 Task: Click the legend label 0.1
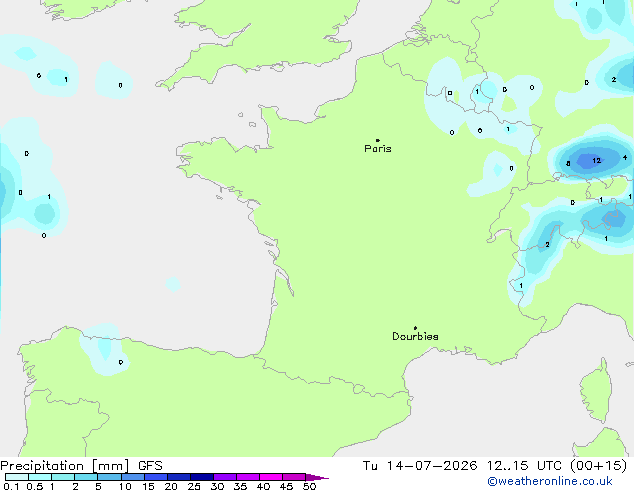pyautogui.click(x=11, y=486)
